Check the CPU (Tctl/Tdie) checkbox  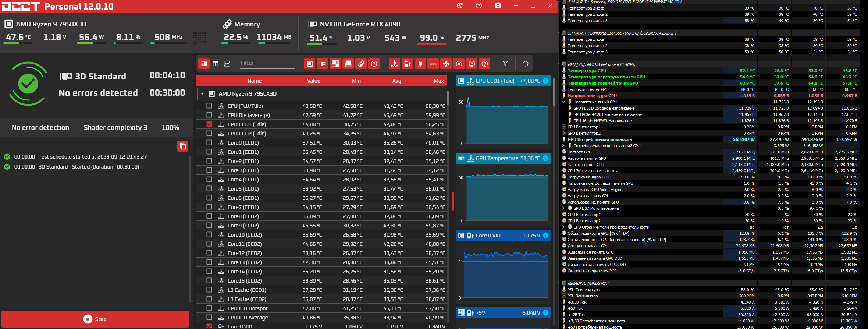pos(209,106)
